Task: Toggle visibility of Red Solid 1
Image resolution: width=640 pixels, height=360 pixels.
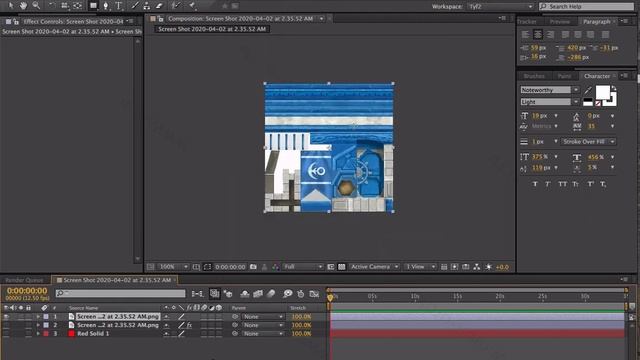Action: 6,333
